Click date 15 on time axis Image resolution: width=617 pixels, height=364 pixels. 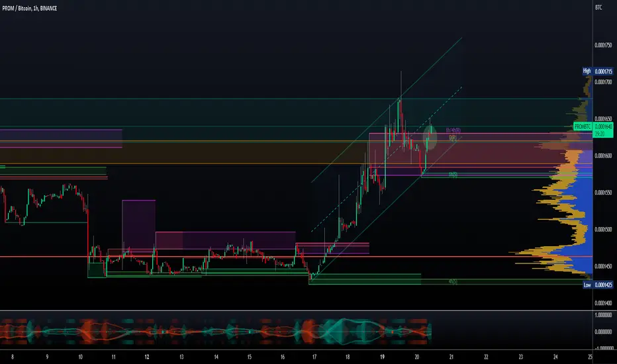pos(250,357)
